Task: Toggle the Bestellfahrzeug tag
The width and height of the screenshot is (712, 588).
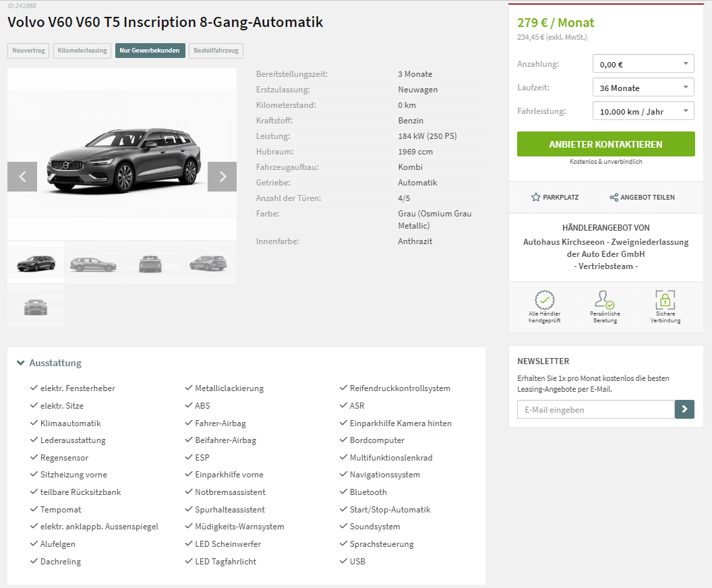Action: 216,51
